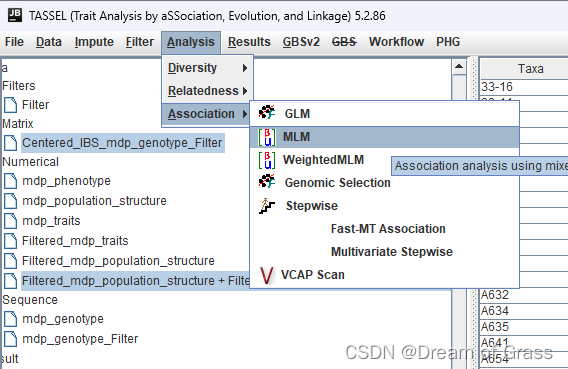The image size is (568, 369).
Task: Select Centered_IBS_mdp_genotype_Filter matrix
Action: click(122, 143)
